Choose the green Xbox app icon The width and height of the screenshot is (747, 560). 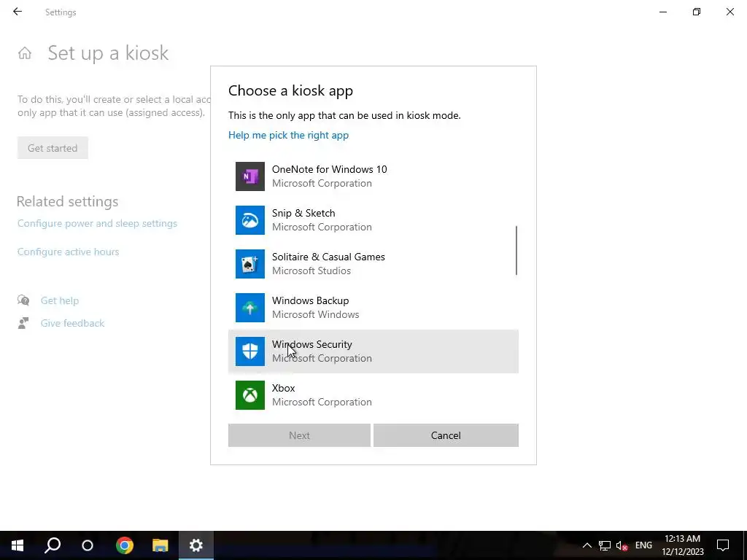coord(250,395)
